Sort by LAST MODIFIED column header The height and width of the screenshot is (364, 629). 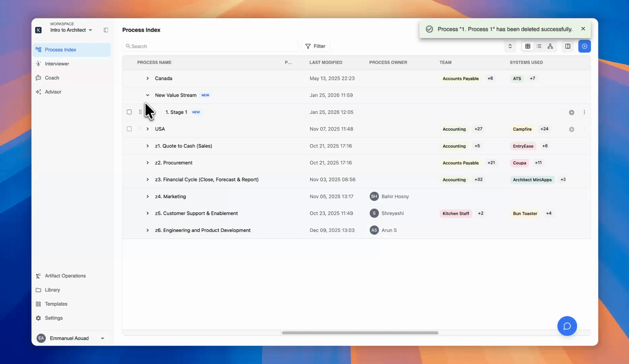326,62
